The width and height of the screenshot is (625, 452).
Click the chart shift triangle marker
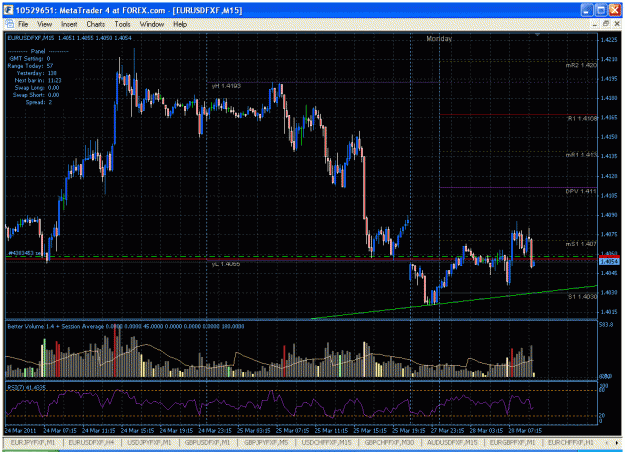(537, 35)
